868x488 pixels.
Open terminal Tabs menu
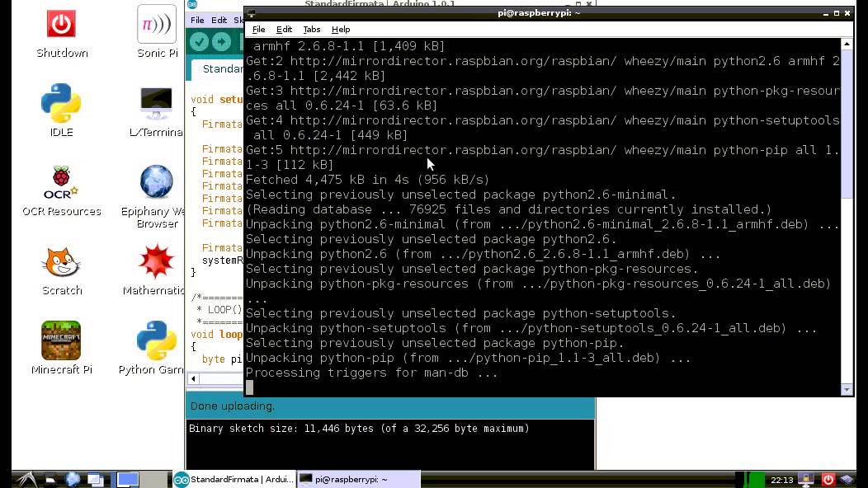(312, 30)
